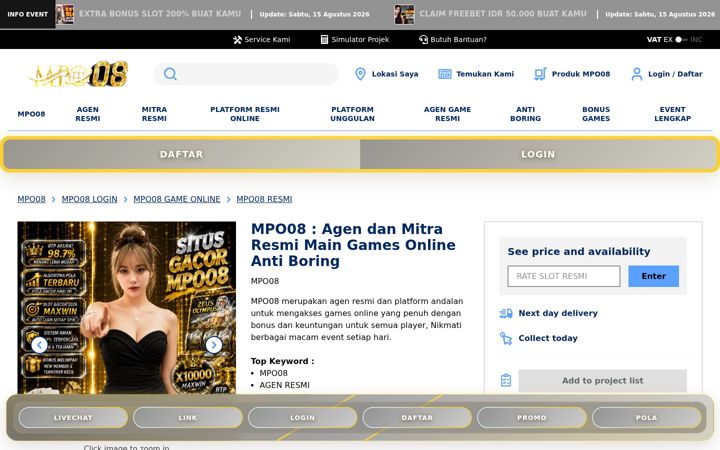Select Bonus Games menu item
Image resolution: width=720 pixels, height=450 pixels.
(596, 114)
